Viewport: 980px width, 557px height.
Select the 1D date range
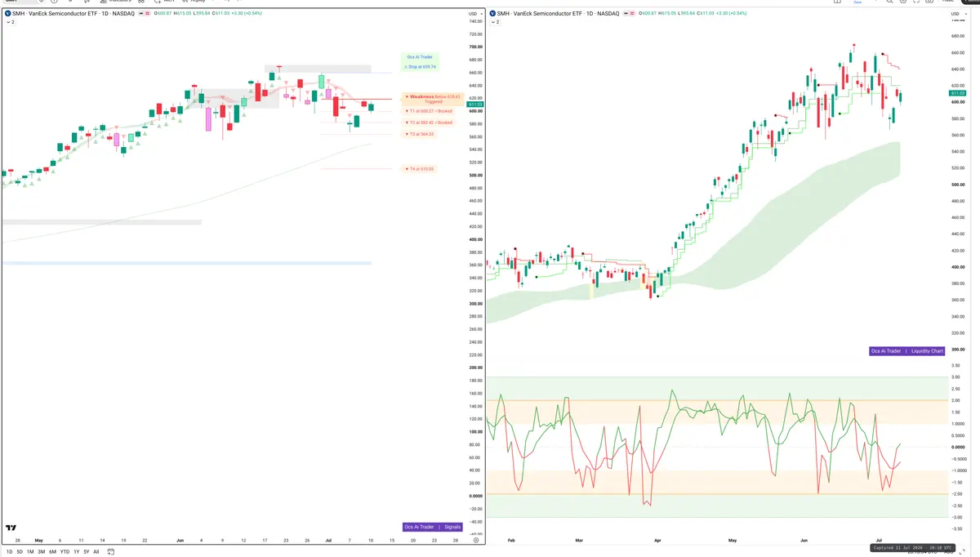point(8,552)
